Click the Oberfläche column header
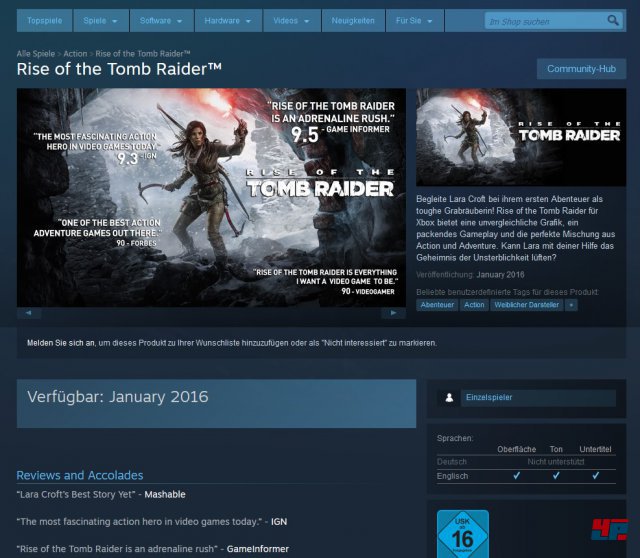The height and width of the screenshot is (558, 640). point(516,449)
